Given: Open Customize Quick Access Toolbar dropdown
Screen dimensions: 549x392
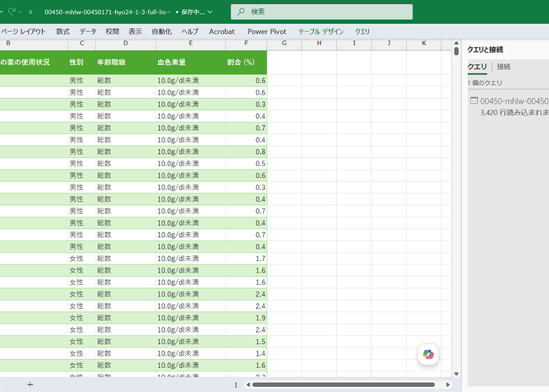Looking at the screenshot, I should 31,12.
